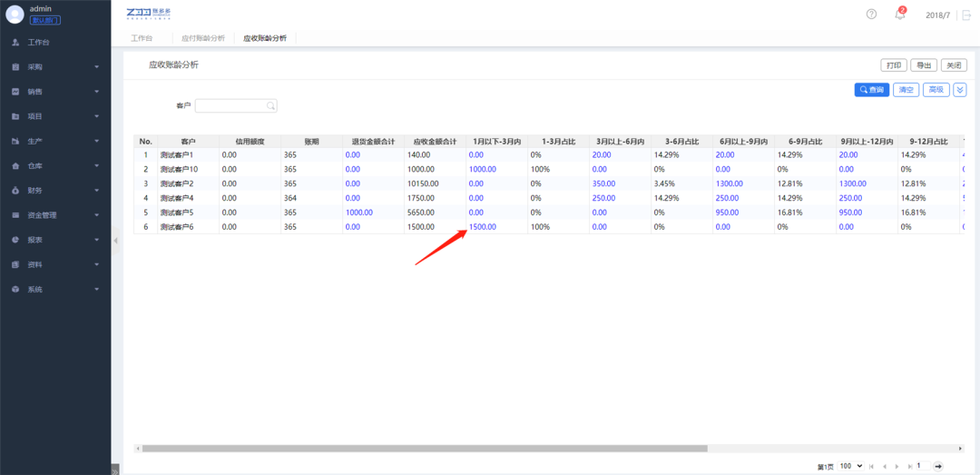Expand more filters with double-chevron button
This screenshot has height=475, width=980.
click(960, 90)
